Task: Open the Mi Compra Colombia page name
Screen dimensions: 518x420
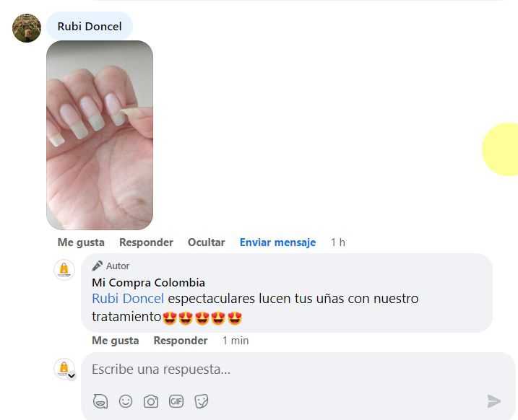Action: click(x=148, y=282)
